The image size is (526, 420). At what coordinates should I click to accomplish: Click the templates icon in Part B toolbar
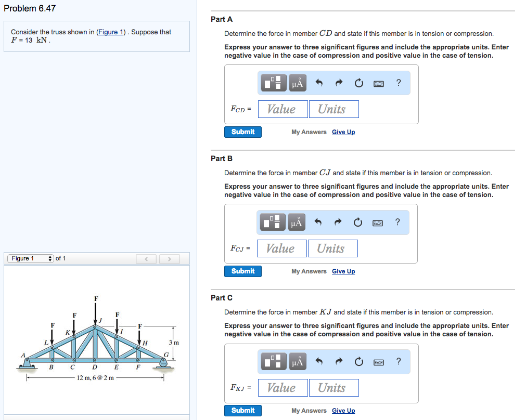pyautogui.click(x=273, y=222)
